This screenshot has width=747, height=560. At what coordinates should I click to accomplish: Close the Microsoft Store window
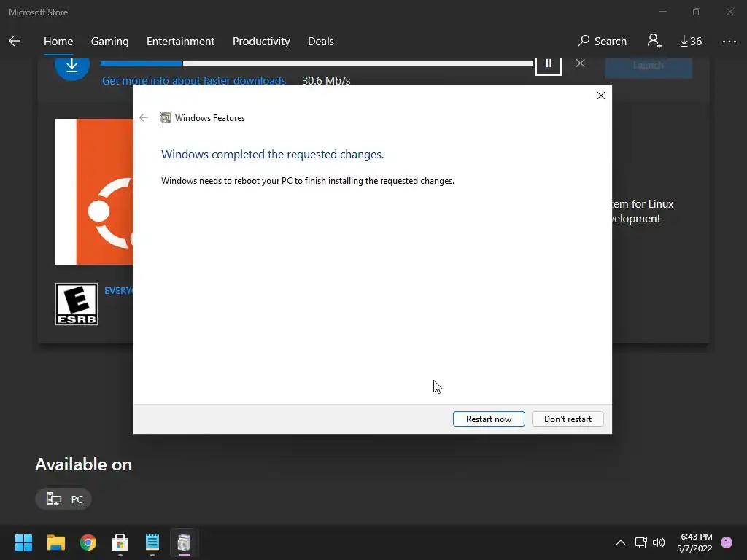pyautogui.click(x=729, y=12)
